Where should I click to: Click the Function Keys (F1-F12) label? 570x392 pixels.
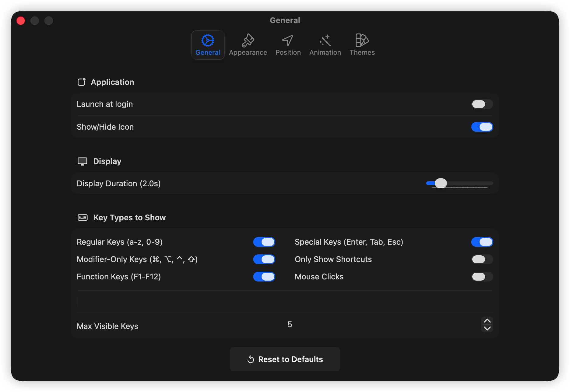(x=119, y=277)
